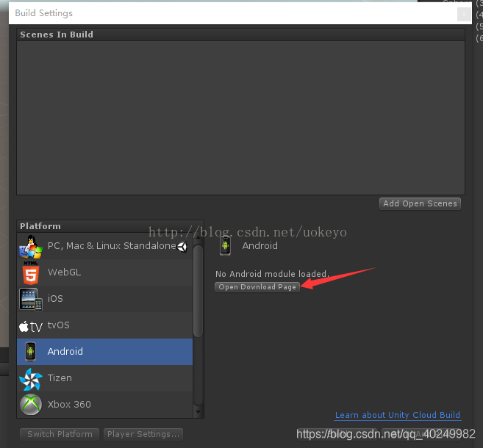Click the No Android module loaded message
This screenshot has width=483, height=448.
tap(272, 274)
